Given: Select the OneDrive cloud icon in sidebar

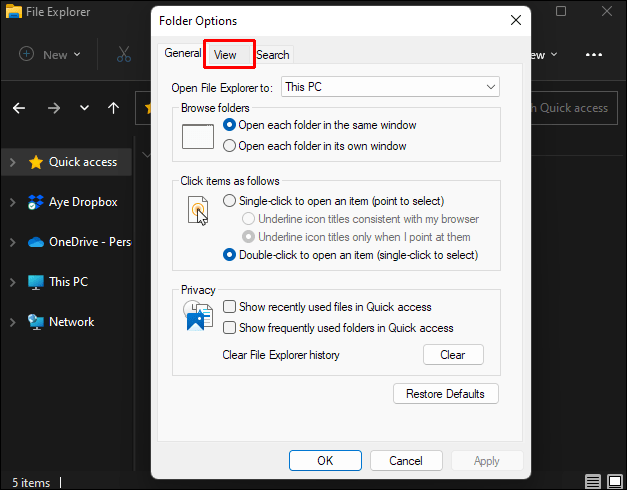Looking at the screenshot, I should pyautogui.click(x=36, y=242).
